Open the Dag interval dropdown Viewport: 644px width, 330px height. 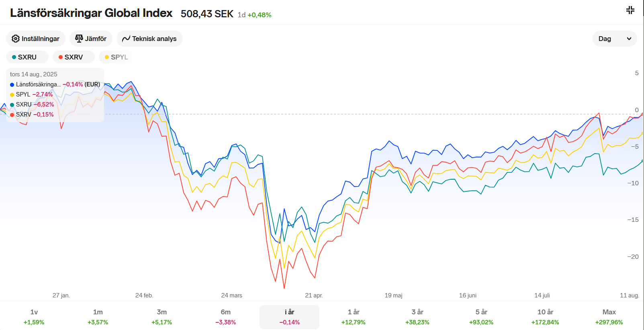click(x=605, y=39)
